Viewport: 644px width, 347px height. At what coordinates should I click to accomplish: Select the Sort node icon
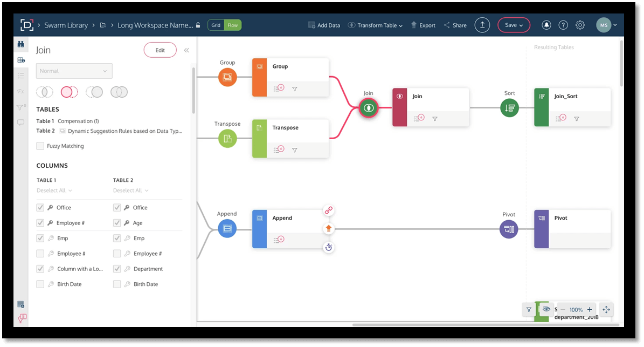pyautogui.click(x=509, y=107)
